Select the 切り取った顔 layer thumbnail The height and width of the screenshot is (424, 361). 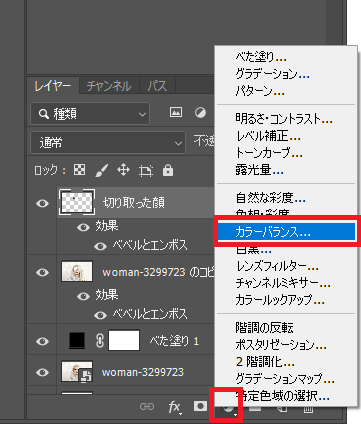[77, 202]
